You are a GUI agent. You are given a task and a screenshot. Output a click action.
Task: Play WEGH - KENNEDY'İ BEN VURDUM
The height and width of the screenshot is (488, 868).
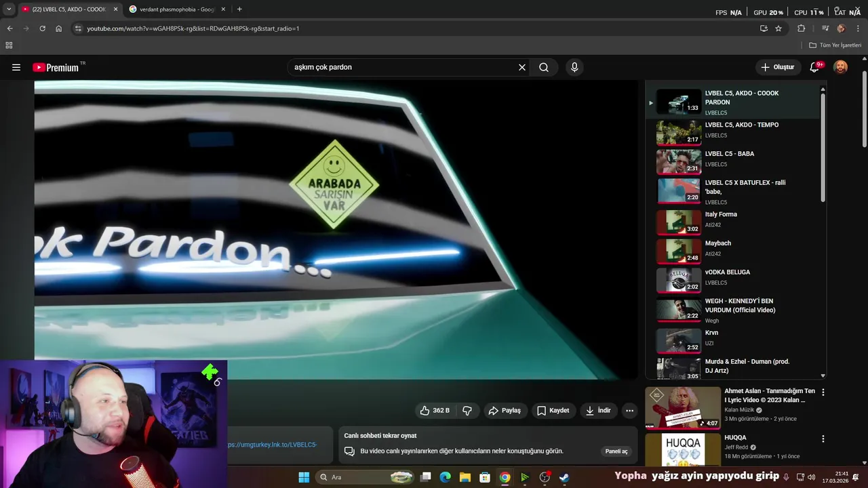click(733, 310)
